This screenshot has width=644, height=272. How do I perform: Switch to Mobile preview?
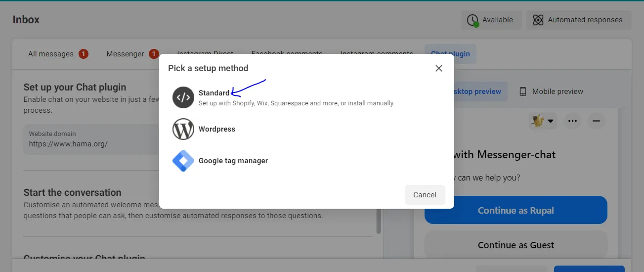tap(551, 91)
